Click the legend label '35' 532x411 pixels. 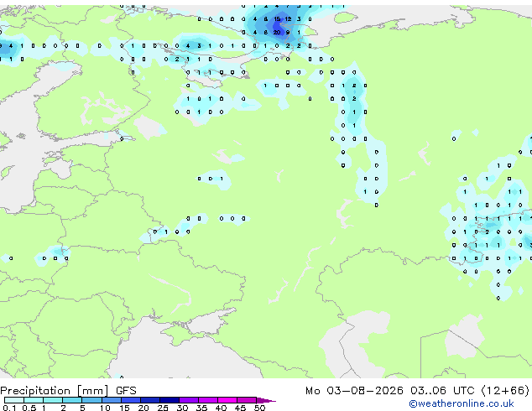point(201,408)
